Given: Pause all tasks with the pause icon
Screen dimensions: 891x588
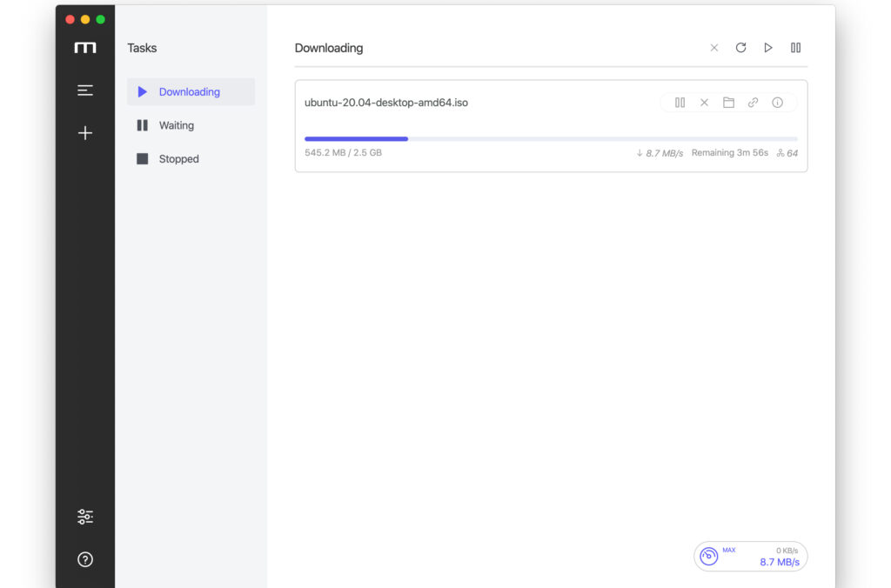Looking at the screenshot, I should point(795,48).
